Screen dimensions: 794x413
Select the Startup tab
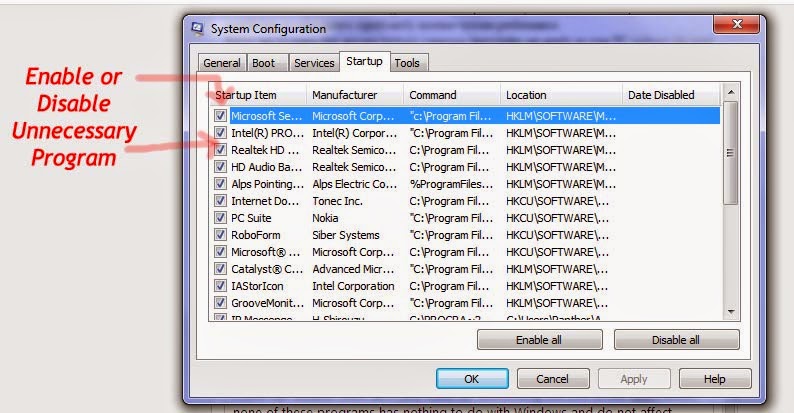tap(364, 61)
